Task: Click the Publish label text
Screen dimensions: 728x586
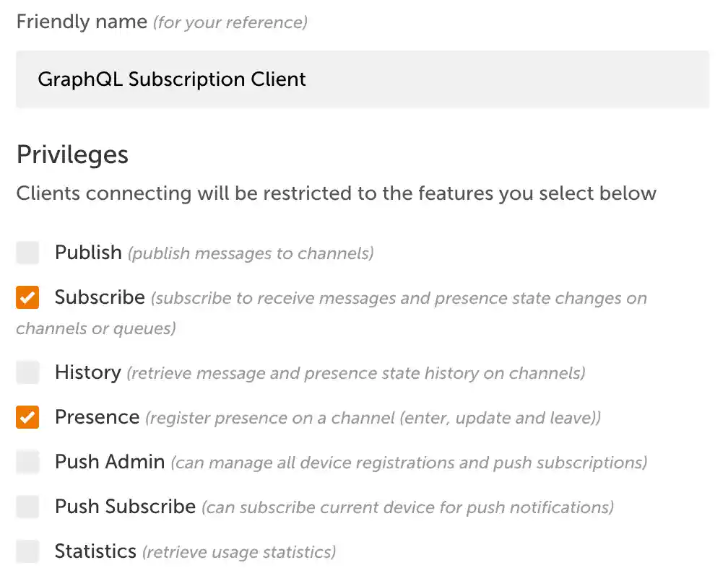Action: 87,253
